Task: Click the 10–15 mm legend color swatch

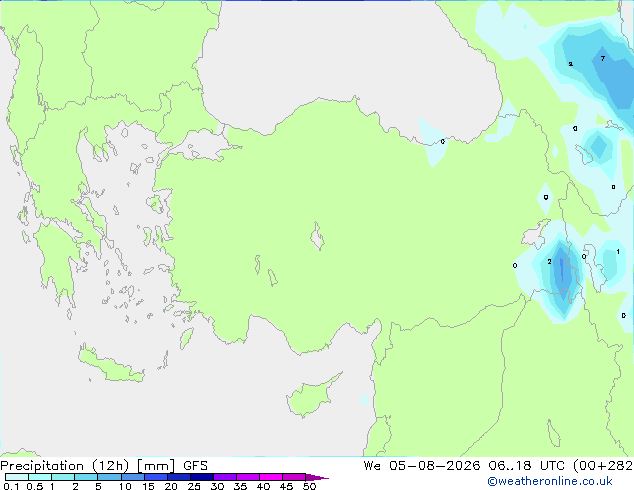Action: (x=132, y=477)
